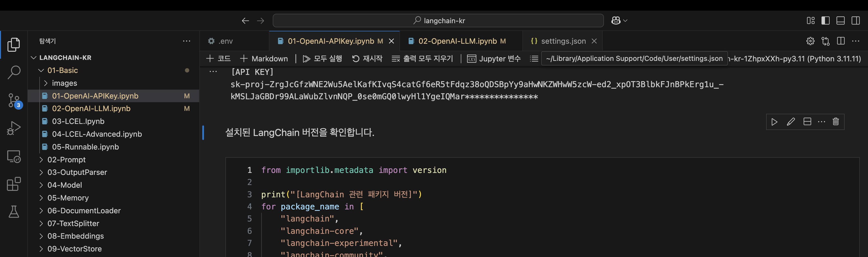Split the editor to the right
Viewport: 868px width, 257px height.
point(841,41)
